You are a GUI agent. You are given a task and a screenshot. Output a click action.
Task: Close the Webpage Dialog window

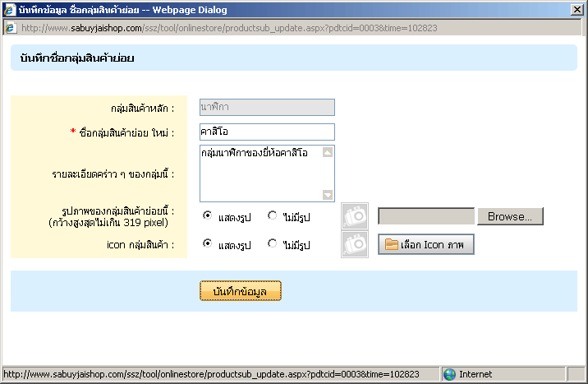point(577,10)
